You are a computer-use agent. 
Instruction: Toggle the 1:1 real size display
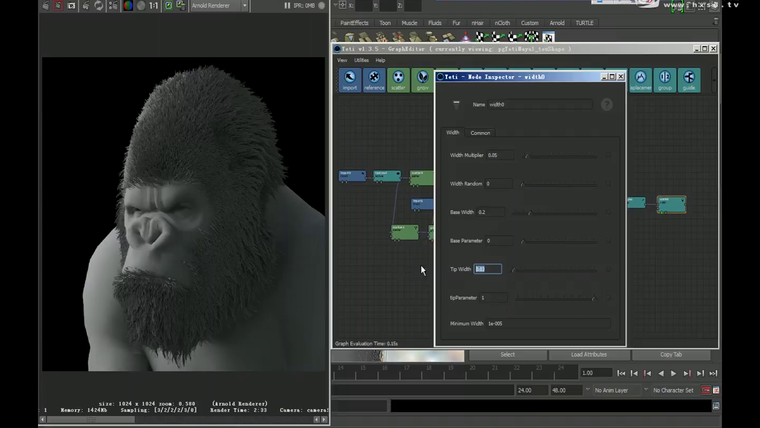pyautogui.click(x=154, y=5)
